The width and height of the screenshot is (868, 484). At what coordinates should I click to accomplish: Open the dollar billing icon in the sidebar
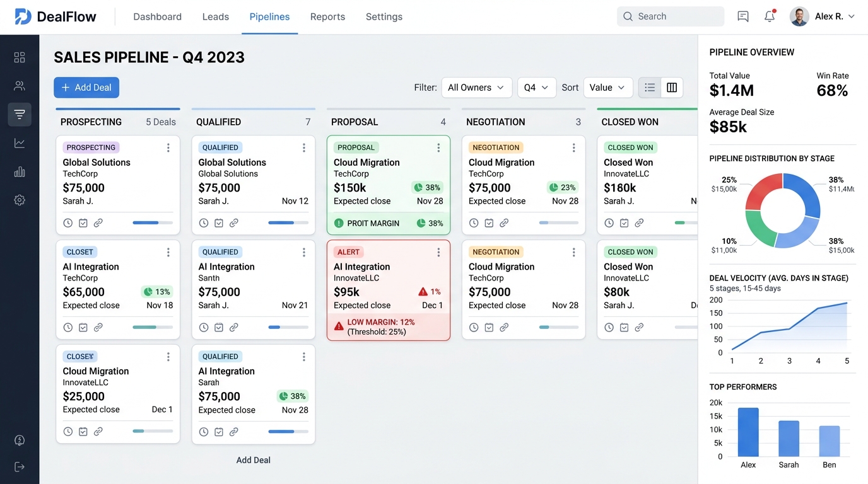coord(20,441)
